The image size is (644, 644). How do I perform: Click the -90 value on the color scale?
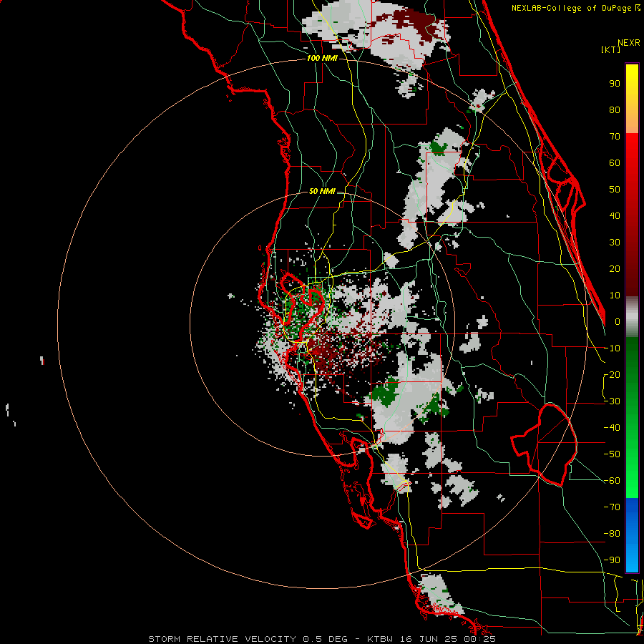(x=613, y=560)
